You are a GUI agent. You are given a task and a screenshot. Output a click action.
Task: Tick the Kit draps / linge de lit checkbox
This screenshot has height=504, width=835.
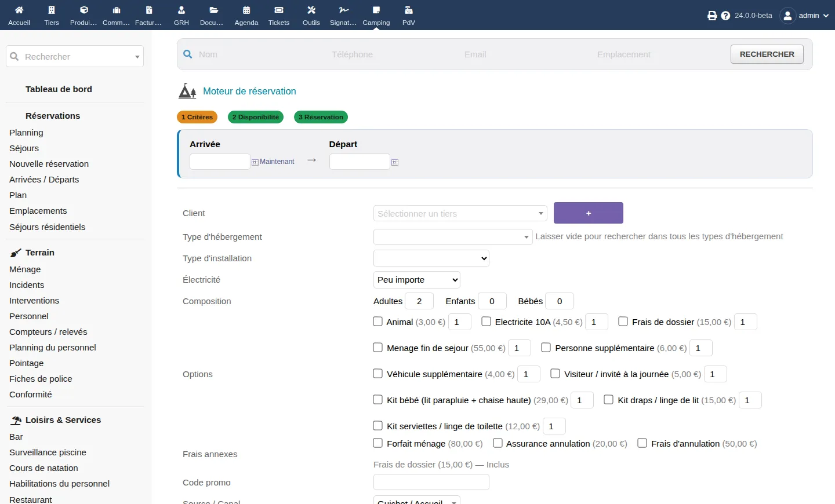coord(609,400)
